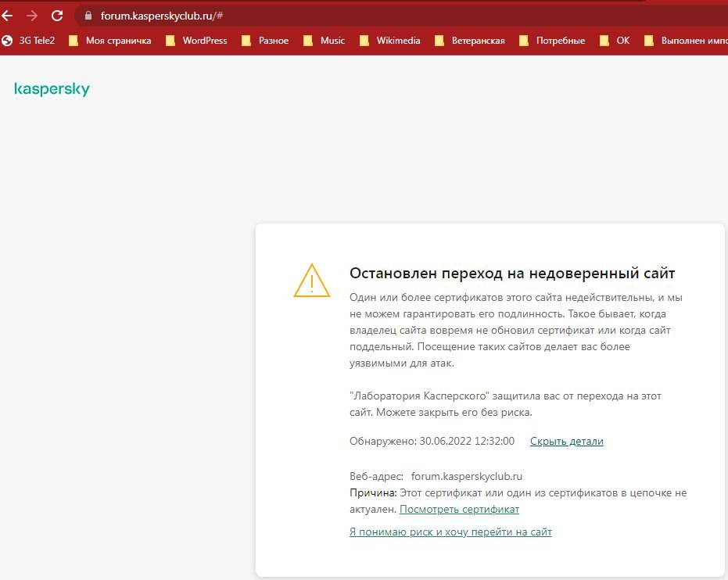Click the Обнаружено: 30.06.2022 12:32:00 text
This screenshot has width=728, height=580.
[x=432, y=442]
